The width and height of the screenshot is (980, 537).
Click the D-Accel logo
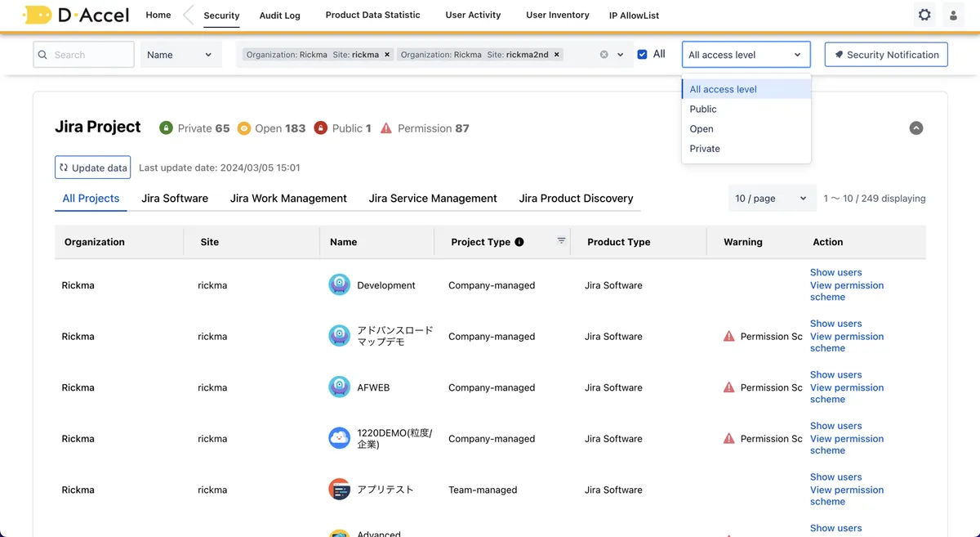pyautogui.click(x=76, y=15)
